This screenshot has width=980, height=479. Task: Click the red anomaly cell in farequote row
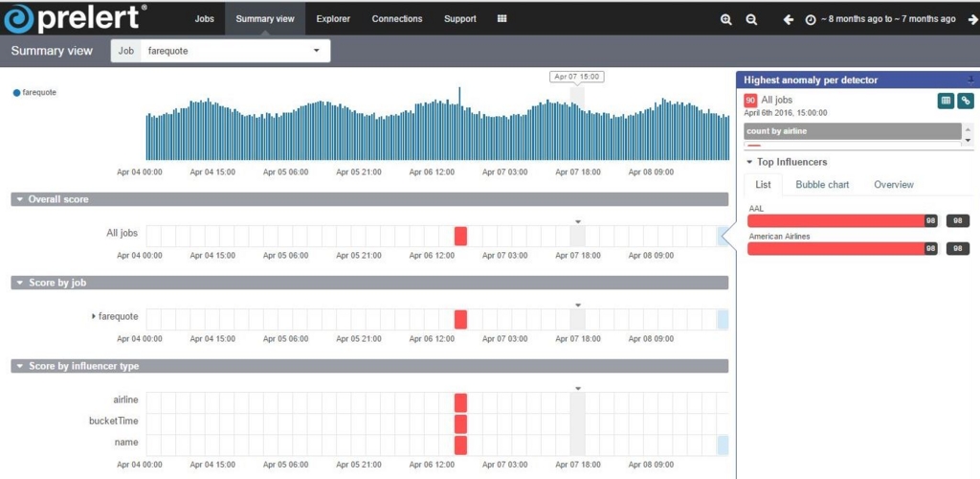460,320
